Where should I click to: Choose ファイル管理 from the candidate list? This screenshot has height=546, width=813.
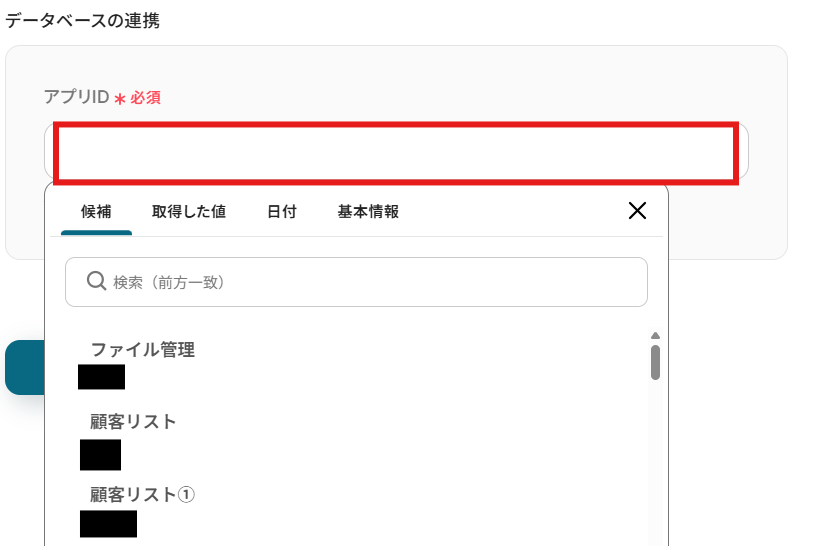click(x=143, y=350)
